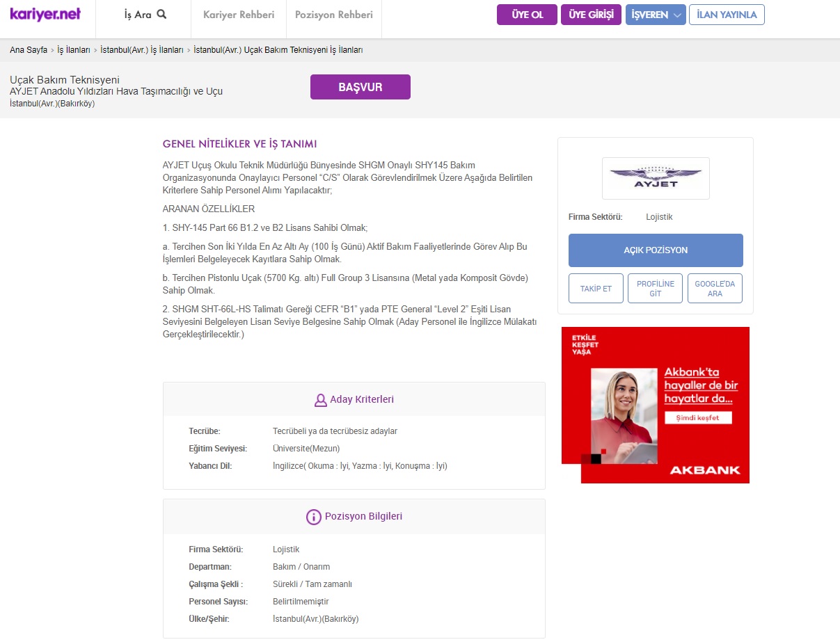The image size is (840, 642).
Task: Click the Google'da Ara button
Action: [715, 289]
